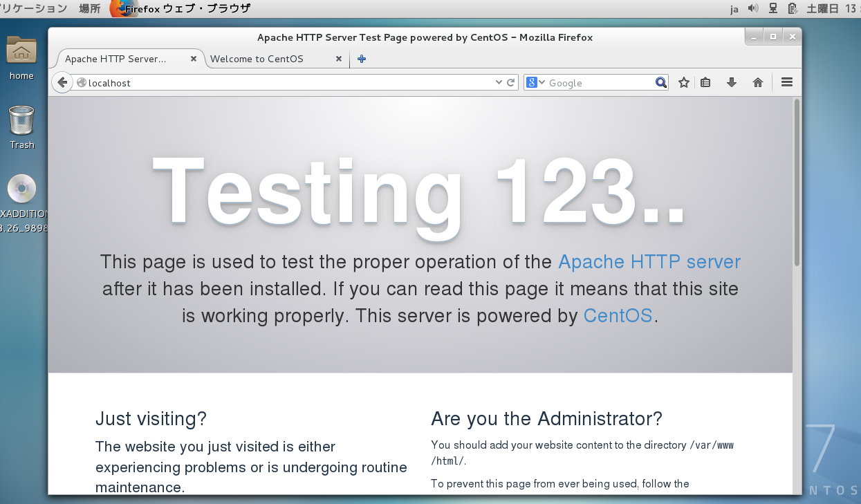
Task: Open the bookmarks list icon
Action: click(x=705, y=83)
